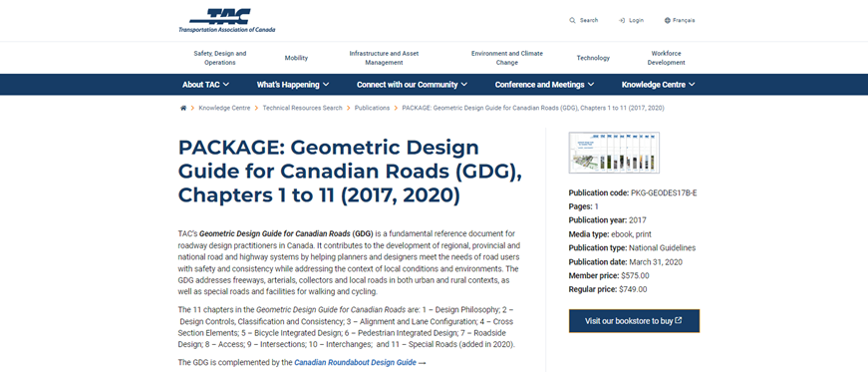Click the globe icon next to Français
Screen dimensions: 868x372
tap(667, 21)
